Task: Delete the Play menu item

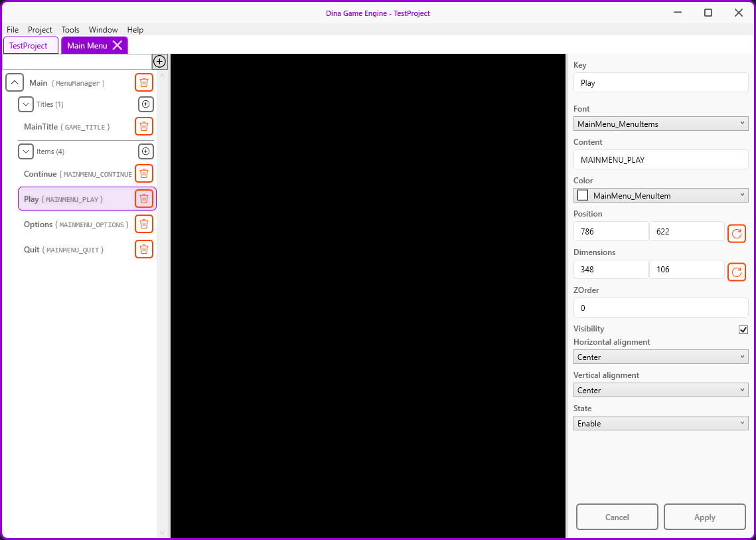Action: coord(143,199)
